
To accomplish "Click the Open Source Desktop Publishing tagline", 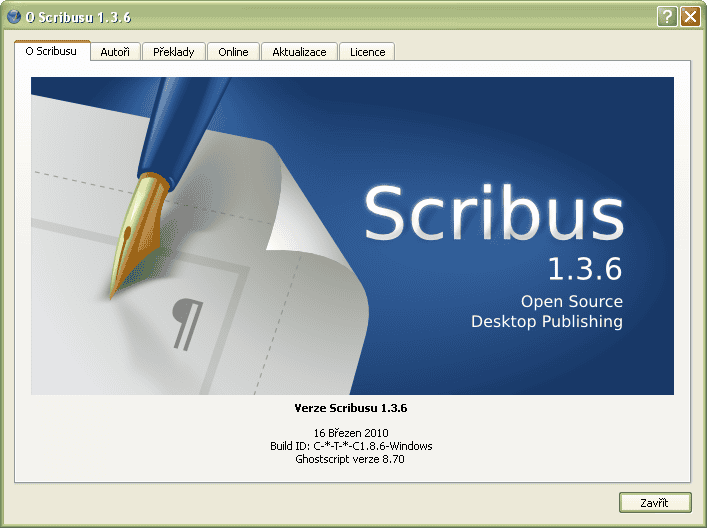I will click(546, 311).
